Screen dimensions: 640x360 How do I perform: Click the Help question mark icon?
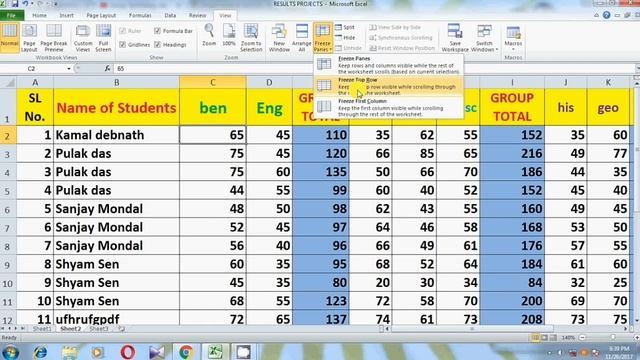pos(607,15)
